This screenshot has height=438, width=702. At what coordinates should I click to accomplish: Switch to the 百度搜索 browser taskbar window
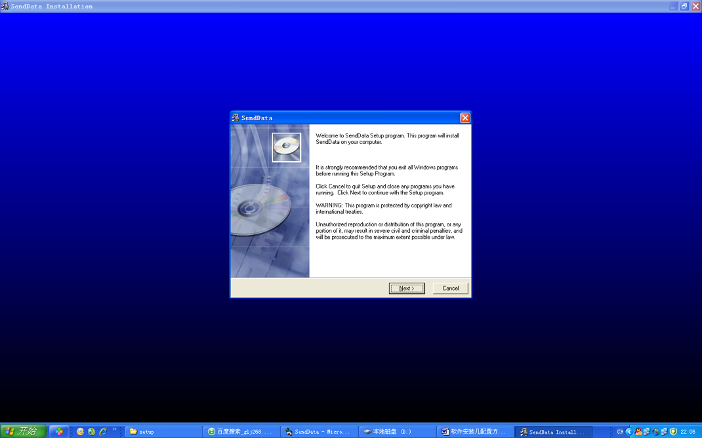(241, 432)
